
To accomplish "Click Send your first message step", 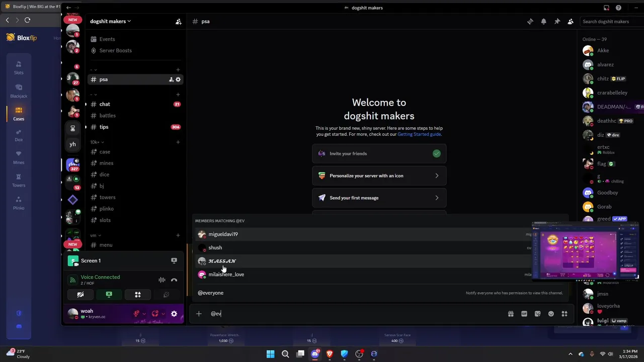I will point(379,198).
